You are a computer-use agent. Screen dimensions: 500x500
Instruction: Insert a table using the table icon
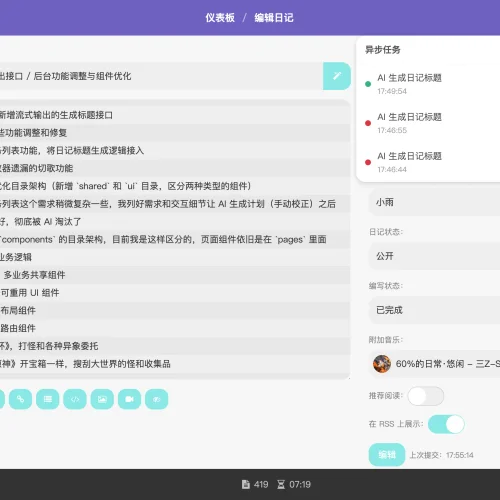coord(48,399)
